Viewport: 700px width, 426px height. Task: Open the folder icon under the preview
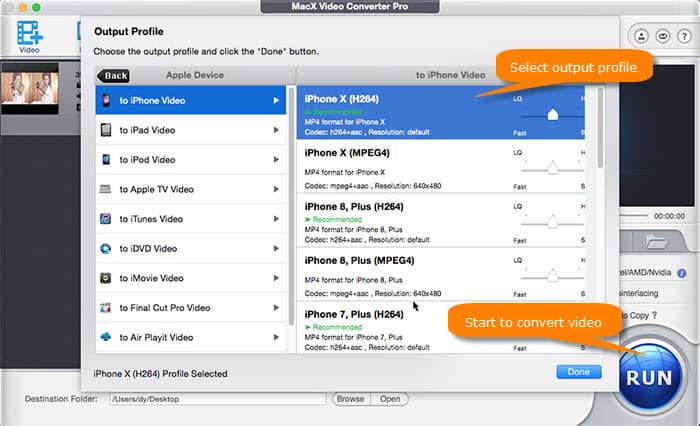coord(656,242)
